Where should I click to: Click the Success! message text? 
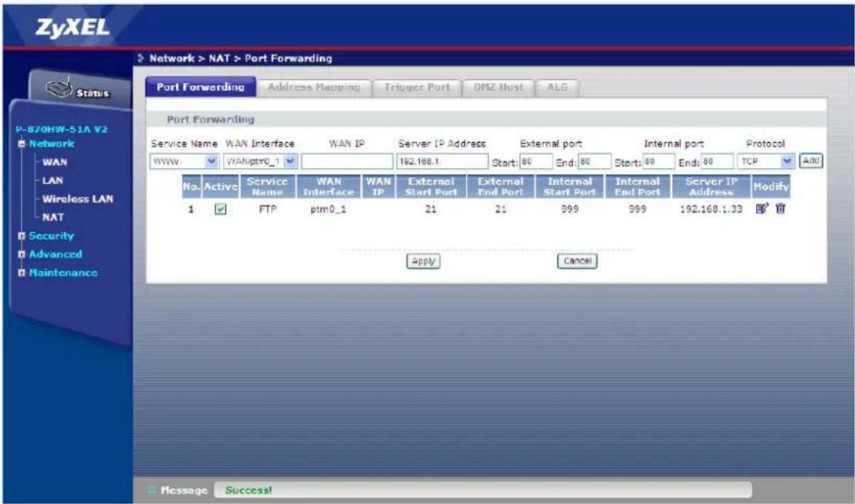click(249, 490)
